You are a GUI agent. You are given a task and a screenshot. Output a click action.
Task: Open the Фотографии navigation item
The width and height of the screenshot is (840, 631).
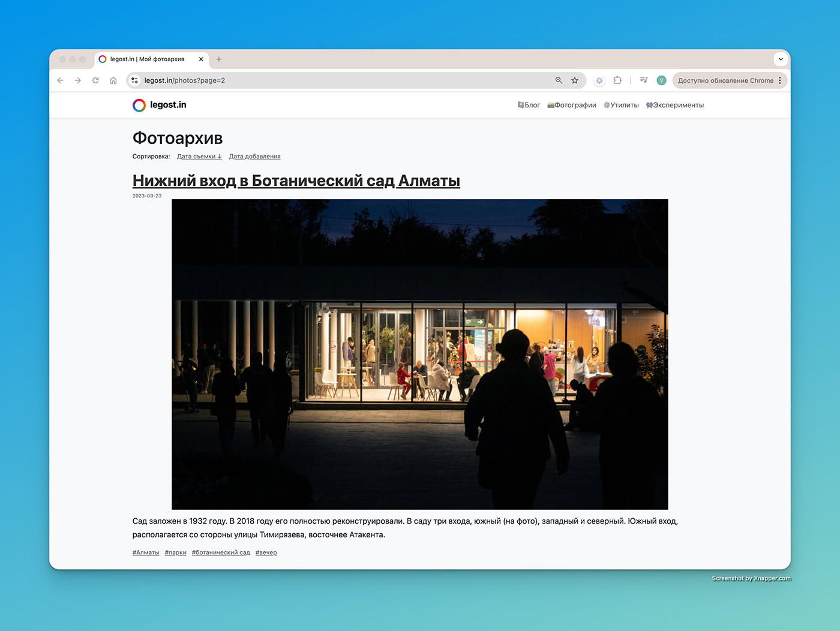[572, 105]
